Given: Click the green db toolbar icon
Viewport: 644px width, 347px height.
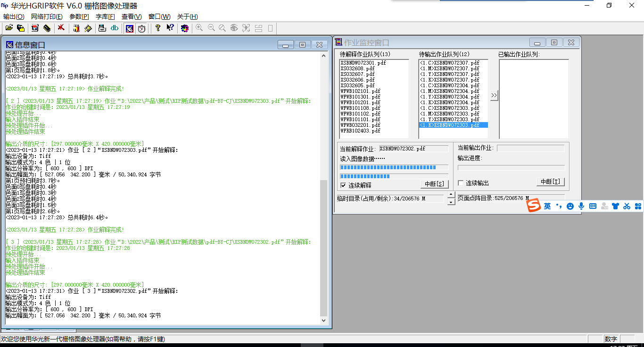Looking at the screenshot, I should click(x=114, y=28).
